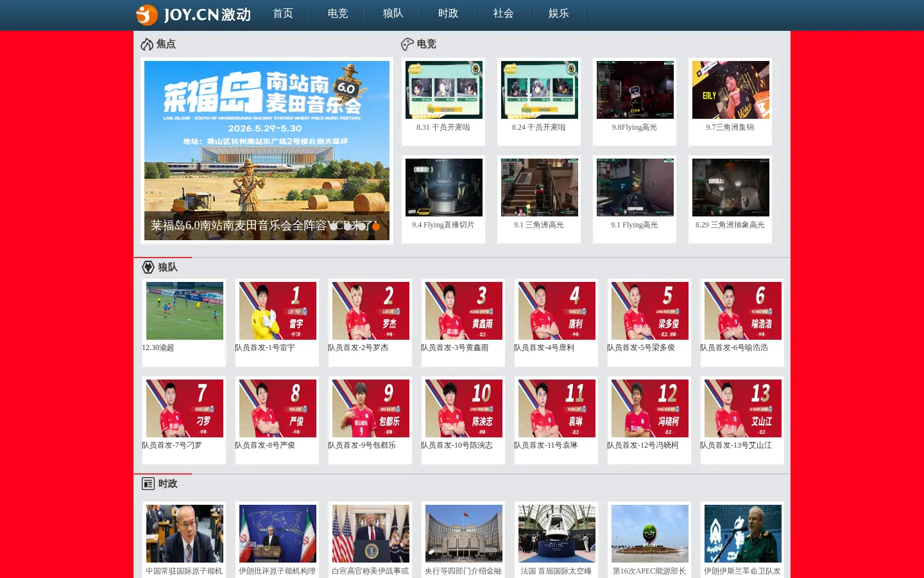The image size is (924, 578).
Task: Open player card number 6 喻浩浩
Action: pos(743,311)
